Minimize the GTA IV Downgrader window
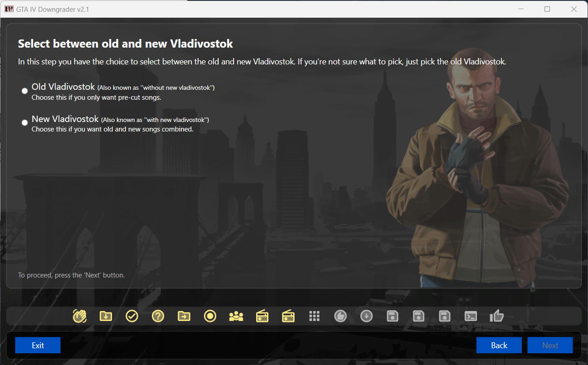The width and height of the screenshot is (588, 365). pyautogui.click(x=520, y=9)
